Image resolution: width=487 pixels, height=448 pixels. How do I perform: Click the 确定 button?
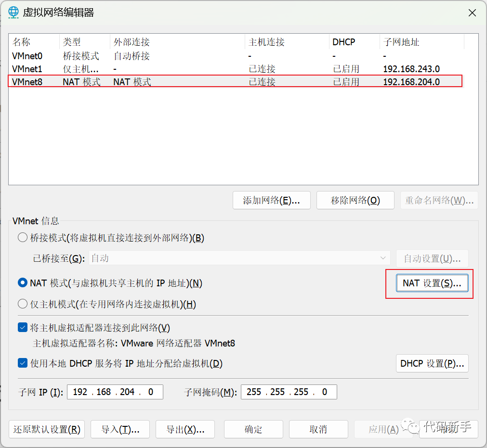click(253, 429)
